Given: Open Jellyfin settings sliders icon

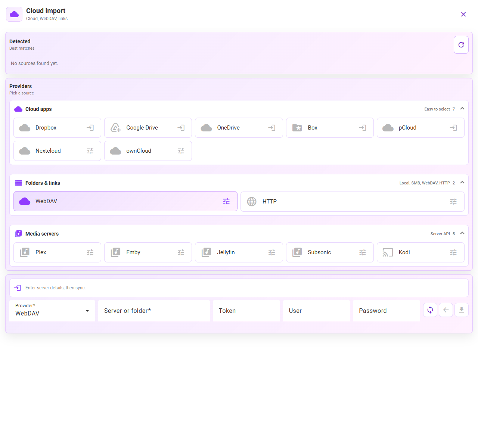Looking at the screenshot, I should (271, 252).
